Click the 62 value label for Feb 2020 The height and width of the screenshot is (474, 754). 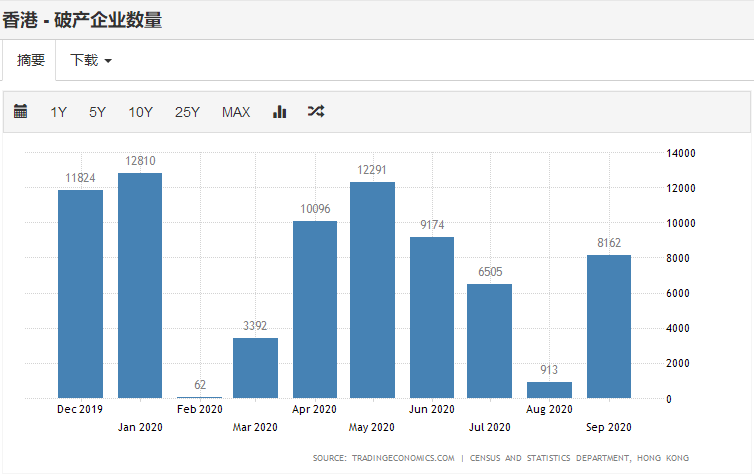click(200, 385)
